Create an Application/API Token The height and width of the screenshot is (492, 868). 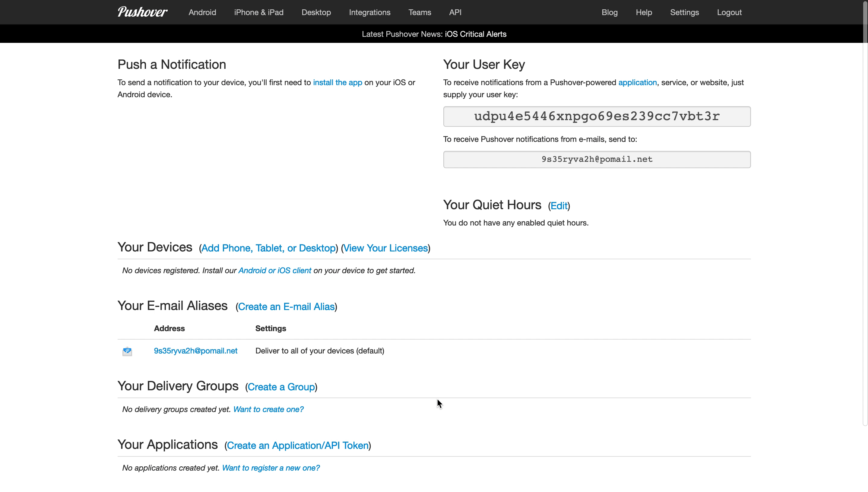point(297,446)
